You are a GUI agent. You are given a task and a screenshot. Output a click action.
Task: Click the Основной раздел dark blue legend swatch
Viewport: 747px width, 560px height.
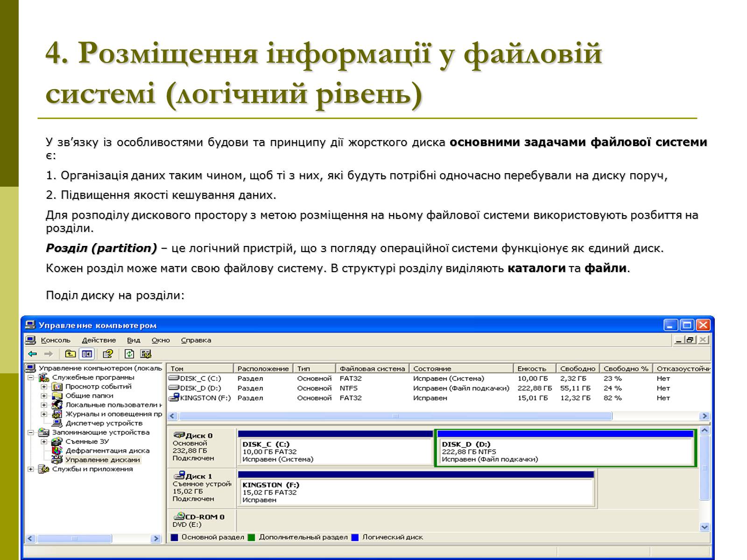pos(175,537)
